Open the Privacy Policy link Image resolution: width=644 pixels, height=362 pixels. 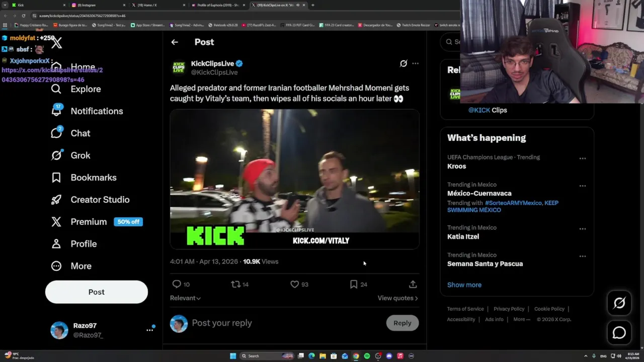(x=509, y=309)
